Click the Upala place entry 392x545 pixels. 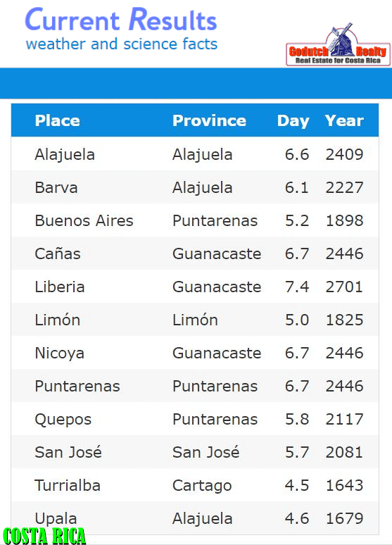pyautogui.click(x=56, y=518)
